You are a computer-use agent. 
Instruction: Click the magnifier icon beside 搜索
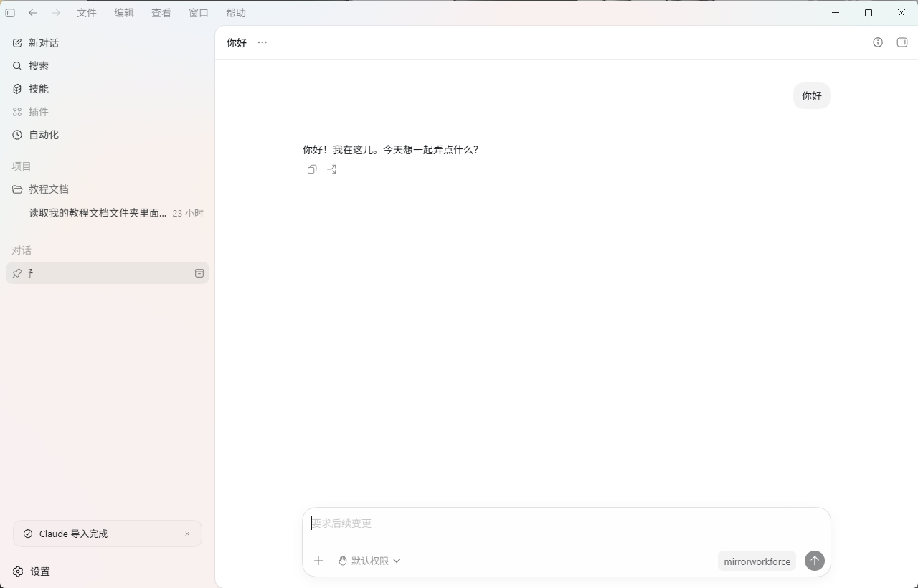[x=17, y=66]
